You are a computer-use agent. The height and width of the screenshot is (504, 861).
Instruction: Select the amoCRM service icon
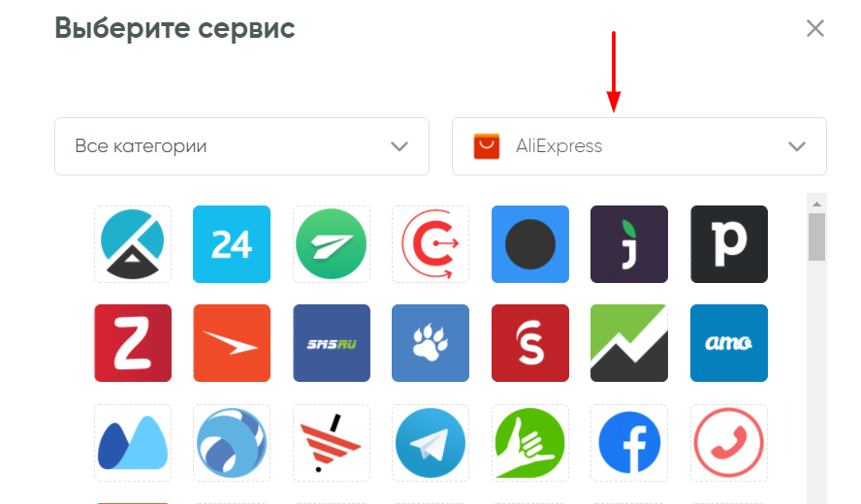(729, 343)
